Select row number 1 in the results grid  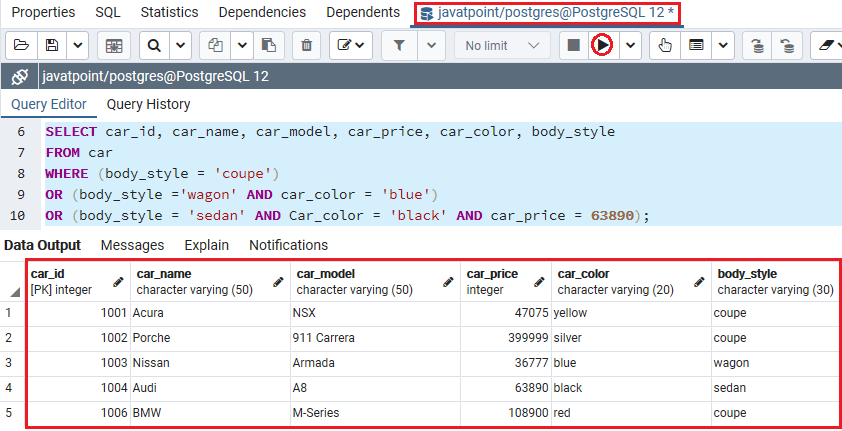click(x=13, y=313)
